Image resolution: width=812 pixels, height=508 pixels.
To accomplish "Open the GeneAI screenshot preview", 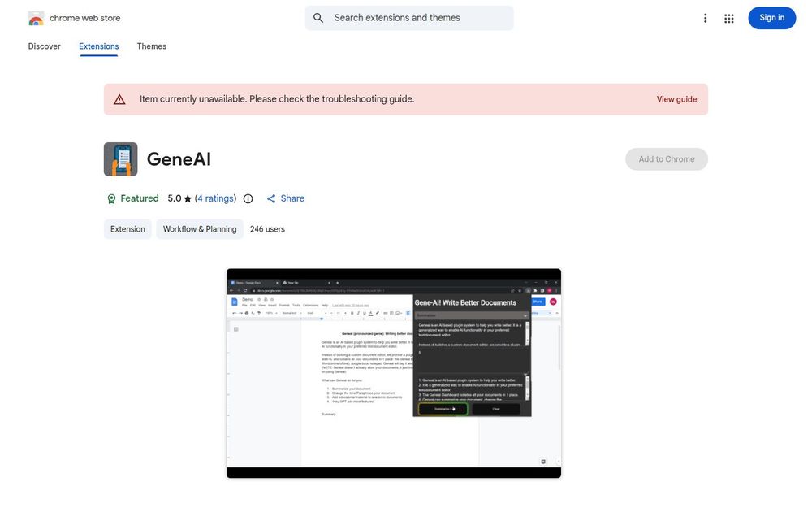I will [x=394, y=373].
